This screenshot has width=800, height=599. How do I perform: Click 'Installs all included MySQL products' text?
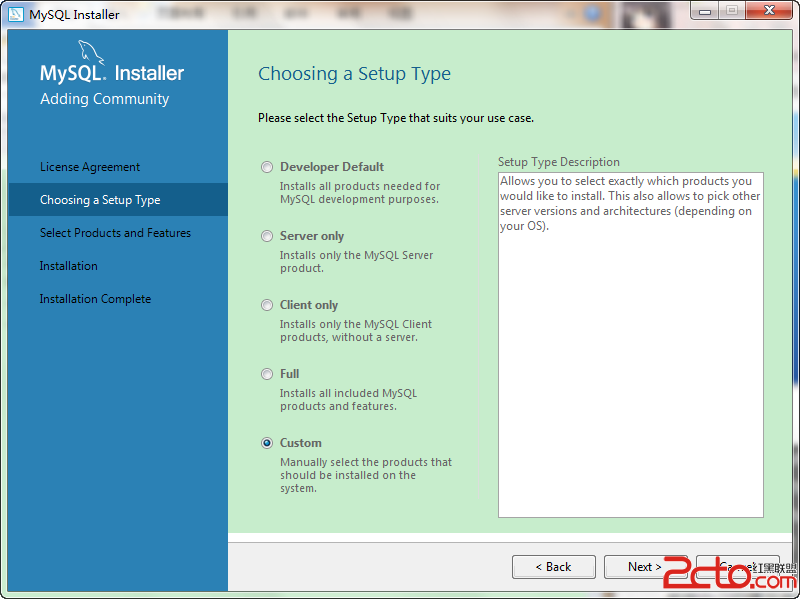coord(348,400)
